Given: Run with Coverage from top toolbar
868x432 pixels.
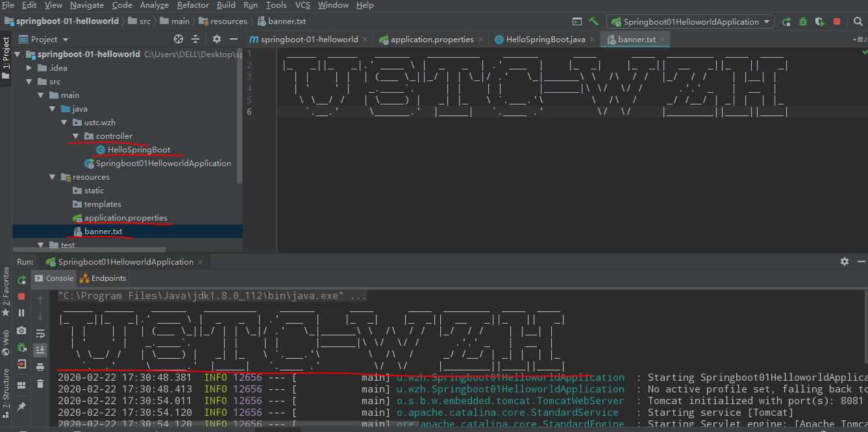Looking at the screenshot, I should coord(820,21).
